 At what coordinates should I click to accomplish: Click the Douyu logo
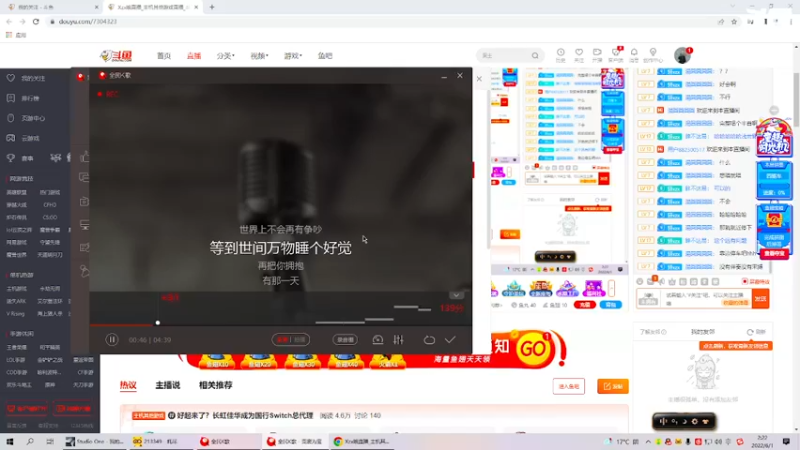click(x=116, y=56)
